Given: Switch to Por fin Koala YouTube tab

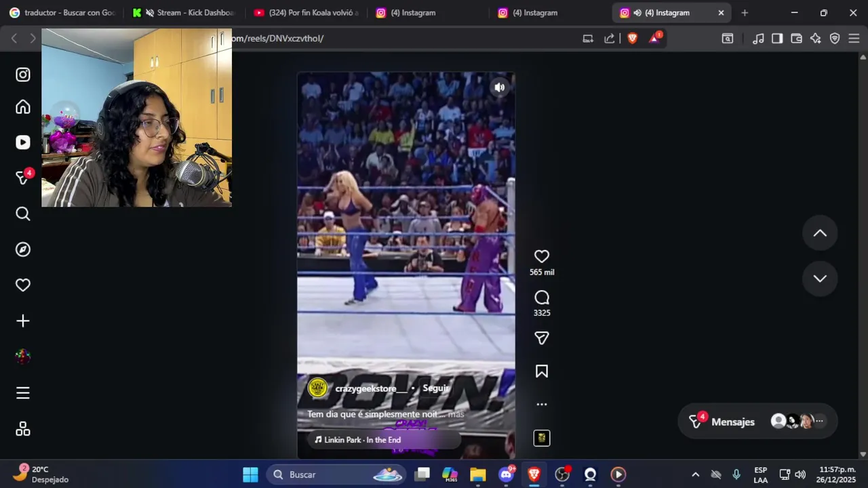Looking at the screenshot, I should (x=307, y=12).
